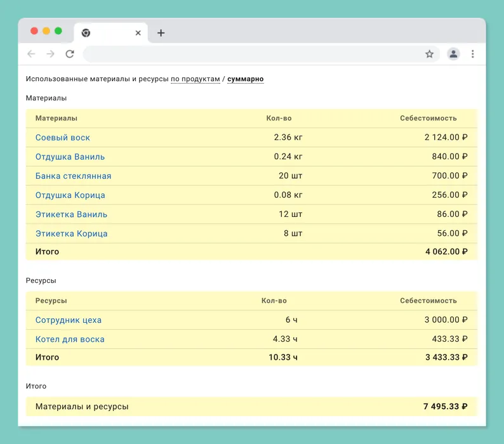
Task: Click the '20 шт' quantity cell
Action: point(291,176)
